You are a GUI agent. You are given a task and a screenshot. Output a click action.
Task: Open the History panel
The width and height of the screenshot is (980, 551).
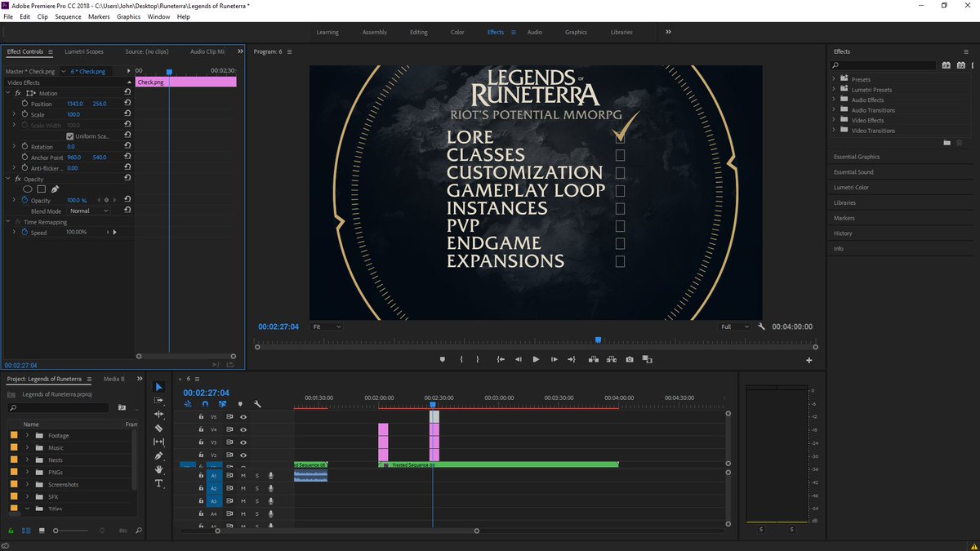(x=843, y=233)
